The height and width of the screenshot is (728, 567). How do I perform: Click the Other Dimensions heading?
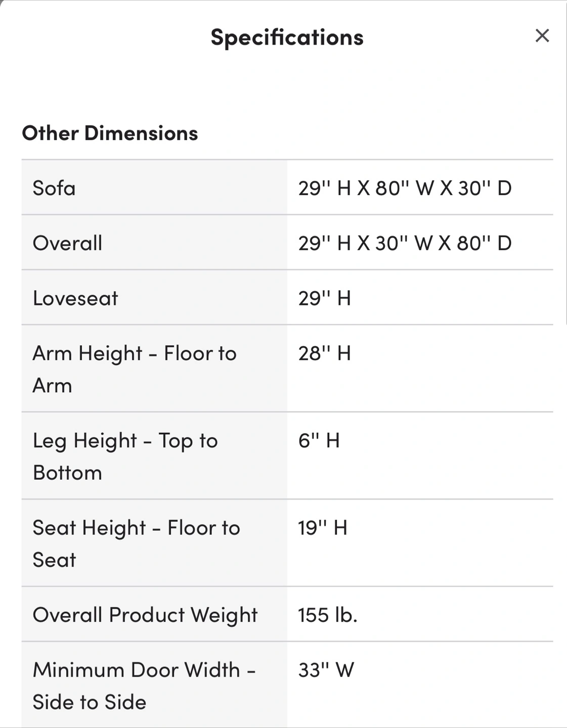(110, 133)
